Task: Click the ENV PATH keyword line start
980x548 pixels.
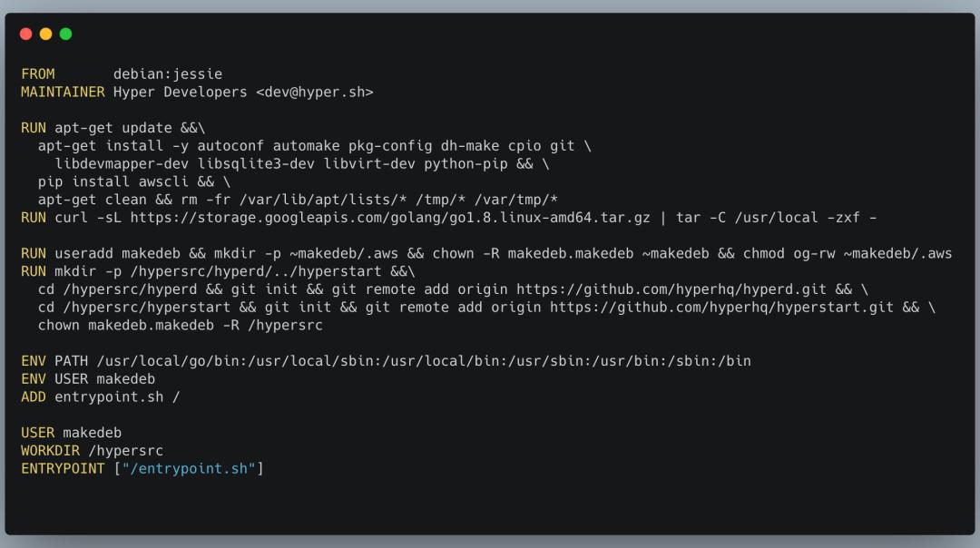Action: click(x=34, y=361)
